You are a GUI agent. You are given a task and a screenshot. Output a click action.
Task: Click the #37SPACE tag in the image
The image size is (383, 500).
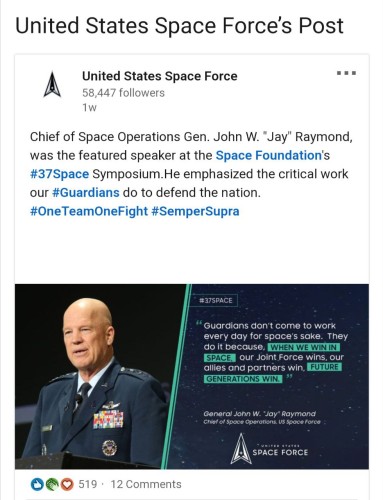pos(216,300)
